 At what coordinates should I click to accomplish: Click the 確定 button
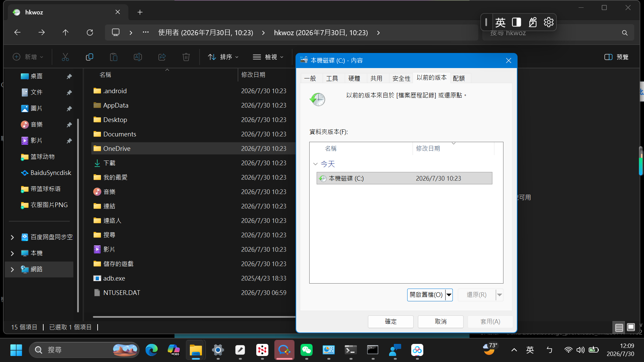coord(391,321)
